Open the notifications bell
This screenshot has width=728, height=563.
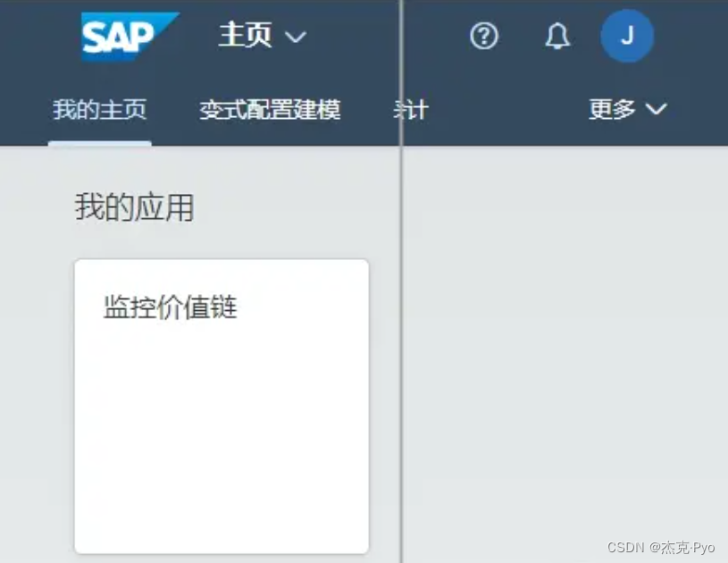coord(557,36)
